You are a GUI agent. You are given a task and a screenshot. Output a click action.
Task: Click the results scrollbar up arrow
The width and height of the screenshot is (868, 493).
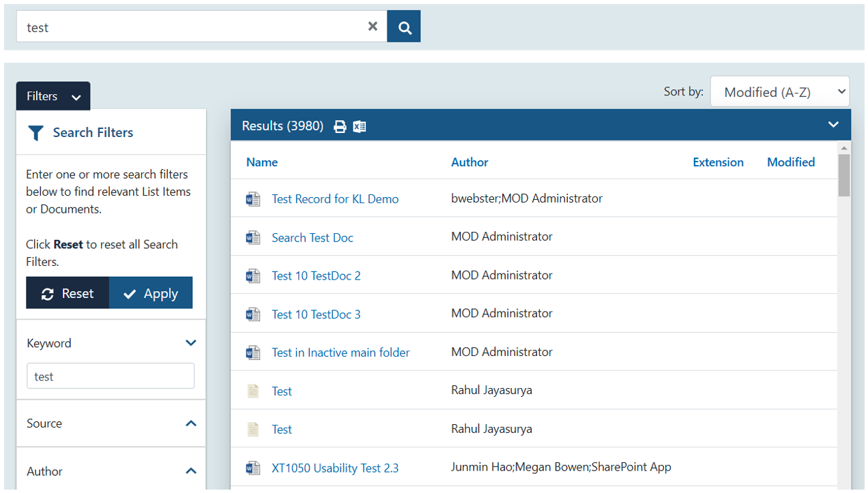pos(844,148)
